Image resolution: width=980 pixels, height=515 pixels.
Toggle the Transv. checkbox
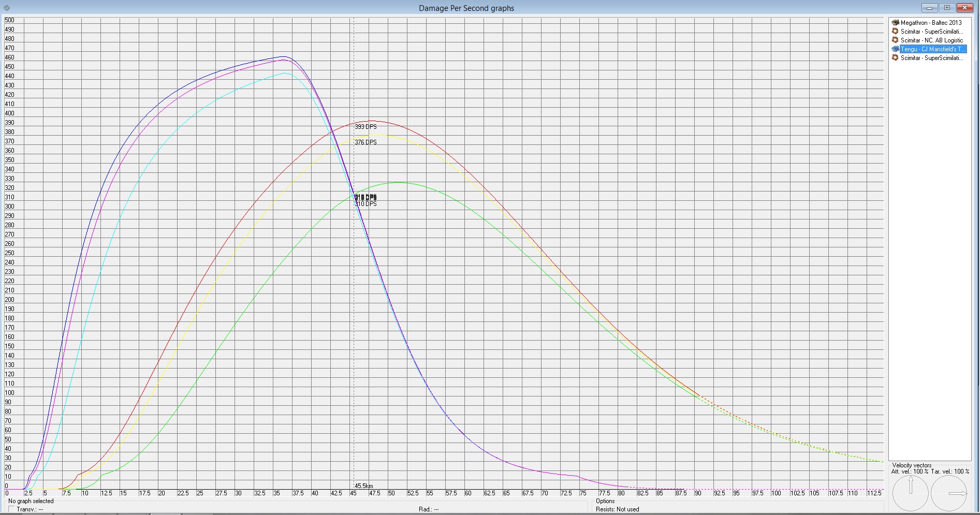point(11,509)
